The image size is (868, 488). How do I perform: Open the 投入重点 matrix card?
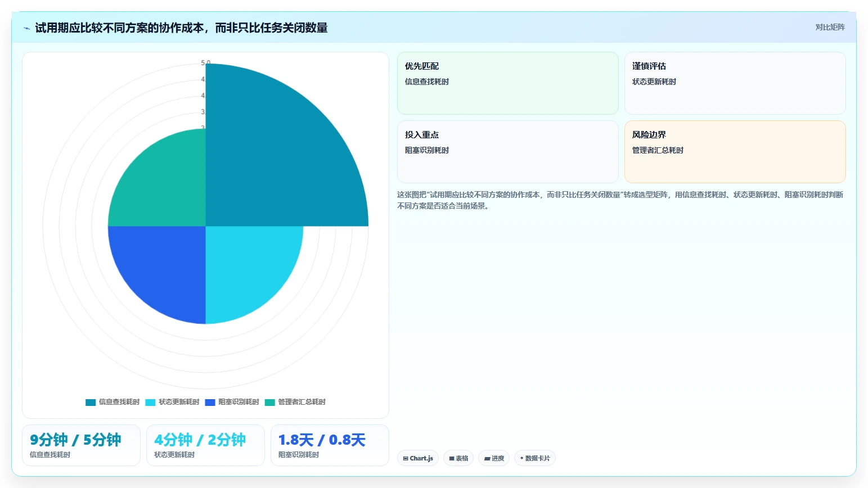click(507, 152)
